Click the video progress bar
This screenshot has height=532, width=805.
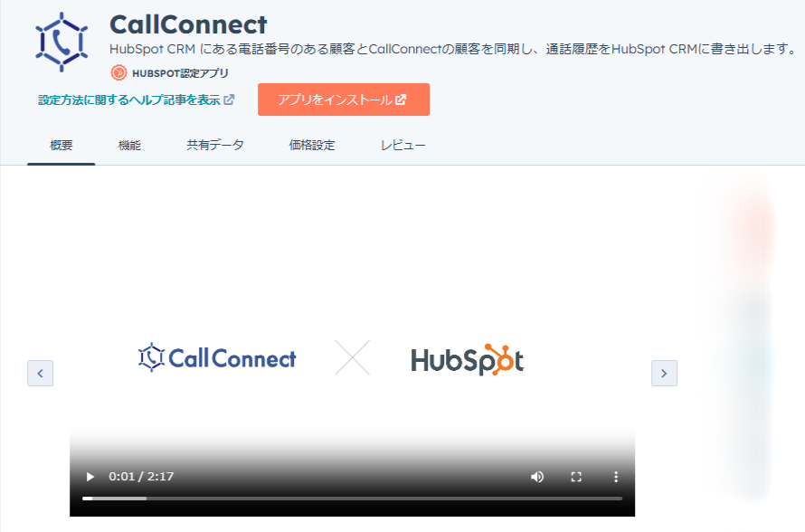click(x=352, y=499)
